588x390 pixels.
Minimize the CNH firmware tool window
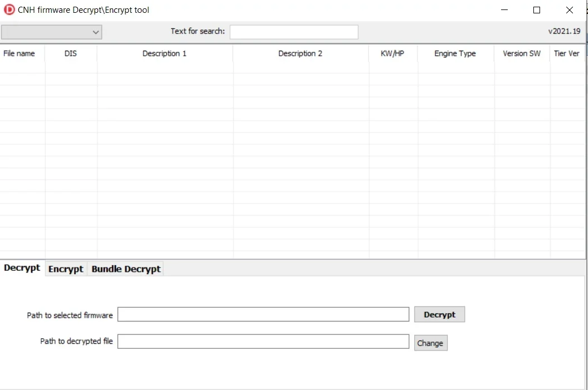[x=504, y=10]
